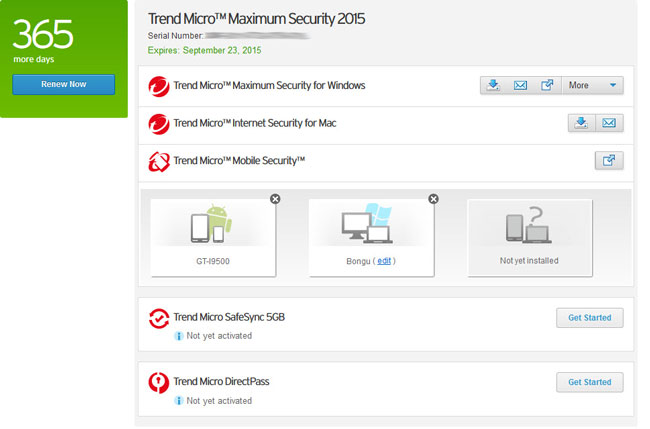Get Started with SafeSync 5GB

[x=589, y=318]
